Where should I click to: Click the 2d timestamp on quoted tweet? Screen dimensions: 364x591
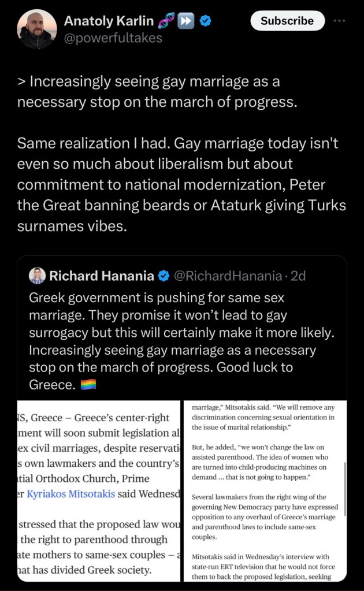(x=298, y=276)
